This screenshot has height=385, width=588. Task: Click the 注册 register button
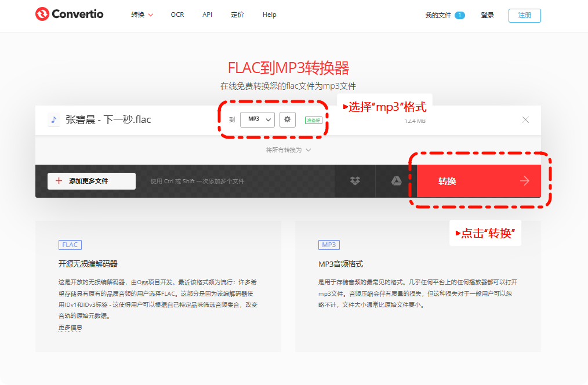point(525,16)
